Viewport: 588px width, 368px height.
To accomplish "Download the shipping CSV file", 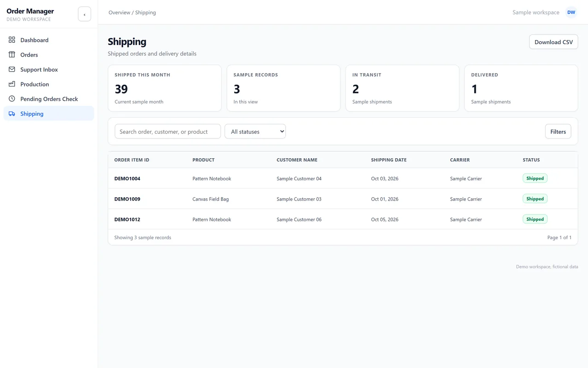I will point(554,42).
